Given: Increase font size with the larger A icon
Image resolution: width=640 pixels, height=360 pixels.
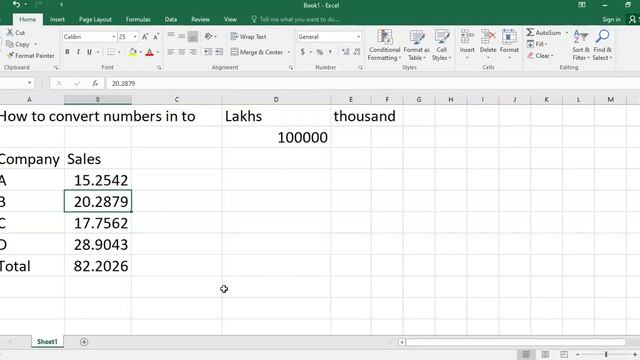Looking at the screenshot, I should tap(145, 37).
